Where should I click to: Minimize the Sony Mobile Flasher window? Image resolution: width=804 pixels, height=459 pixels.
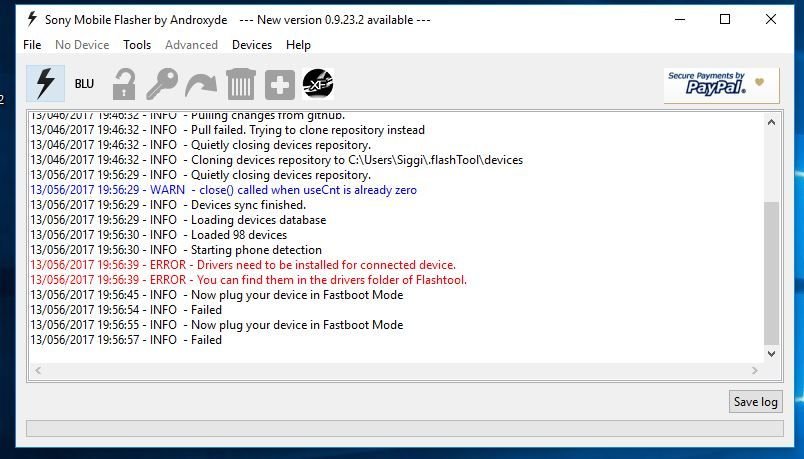tap(680, 19)
